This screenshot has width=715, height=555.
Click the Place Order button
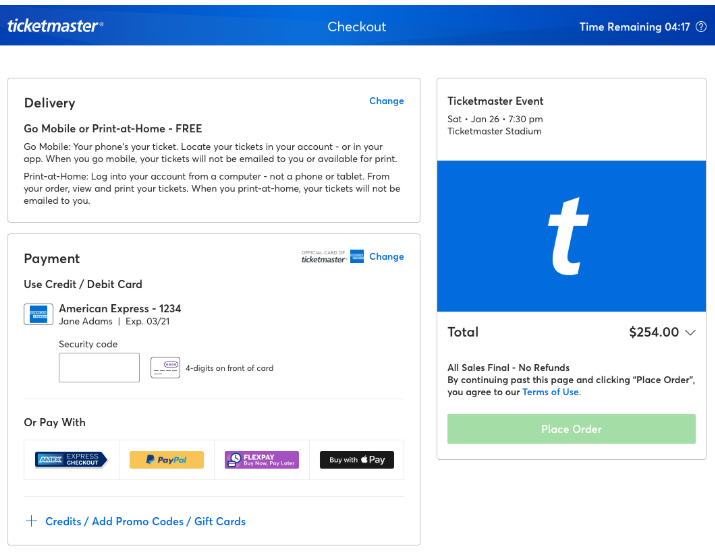(571, 429)
